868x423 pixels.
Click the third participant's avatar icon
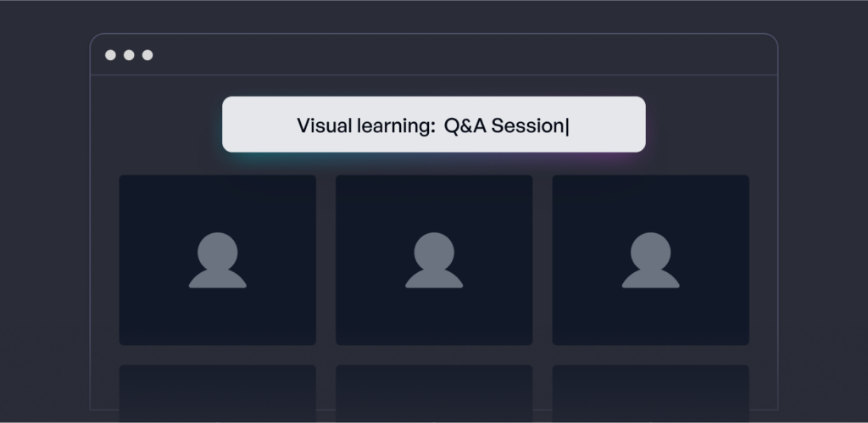click(x=650, y=260)
